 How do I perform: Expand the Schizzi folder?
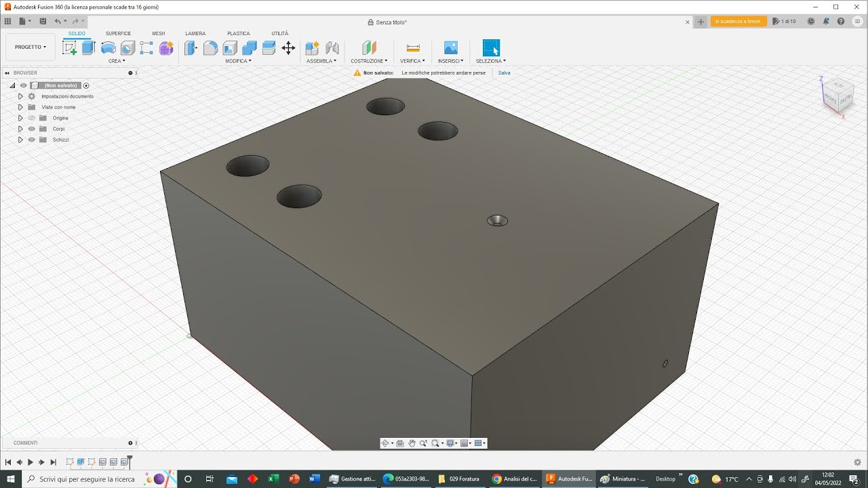click(20, 140)
